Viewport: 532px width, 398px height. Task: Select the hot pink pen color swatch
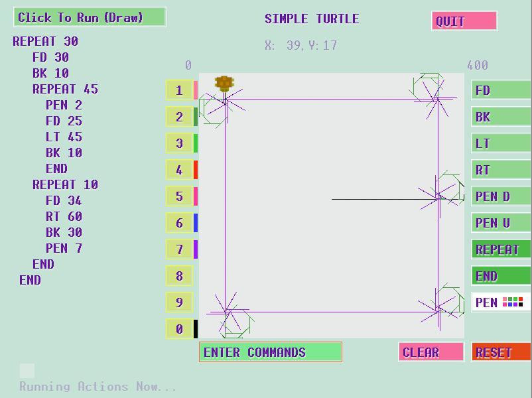(196, 196)
